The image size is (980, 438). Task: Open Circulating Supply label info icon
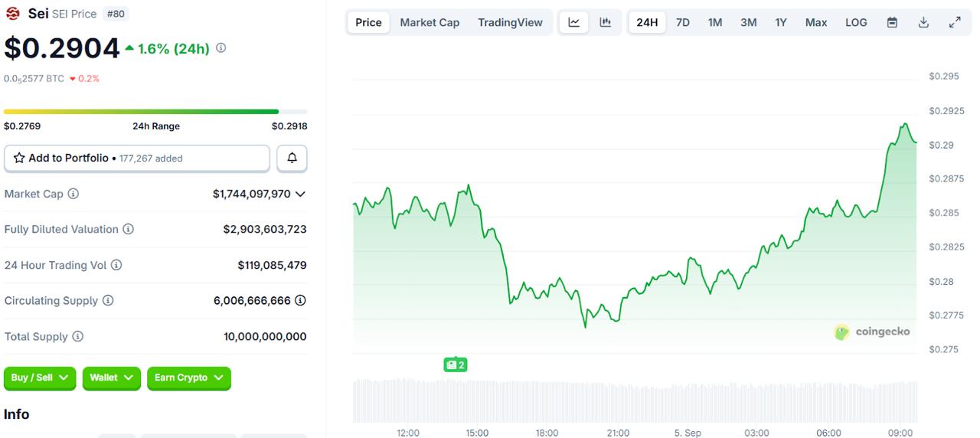click(108, 300)
